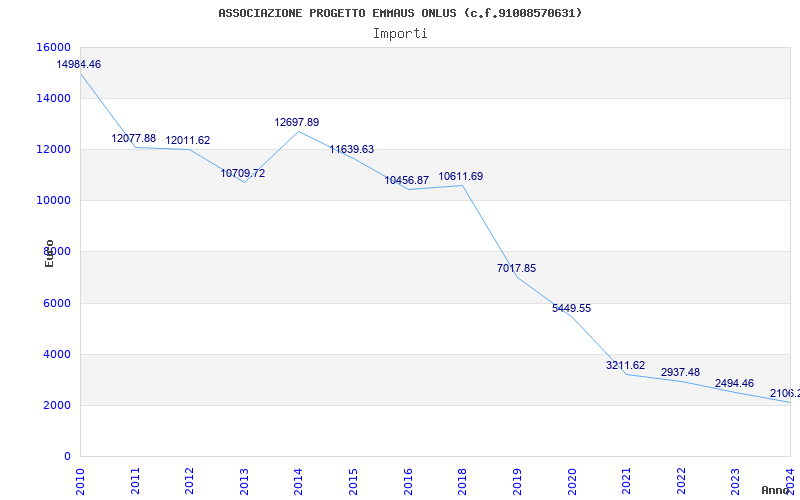Select the 5449.55 data label
The height and width of the screenshot is (500, 800).
pos(571,309)
